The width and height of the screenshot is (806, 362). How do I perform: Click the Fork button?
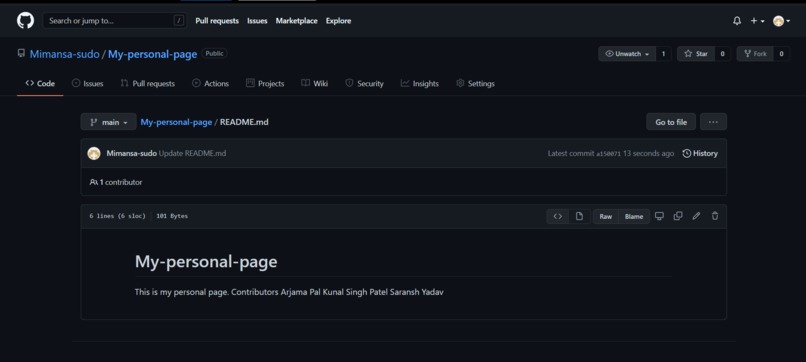point(755,54)
